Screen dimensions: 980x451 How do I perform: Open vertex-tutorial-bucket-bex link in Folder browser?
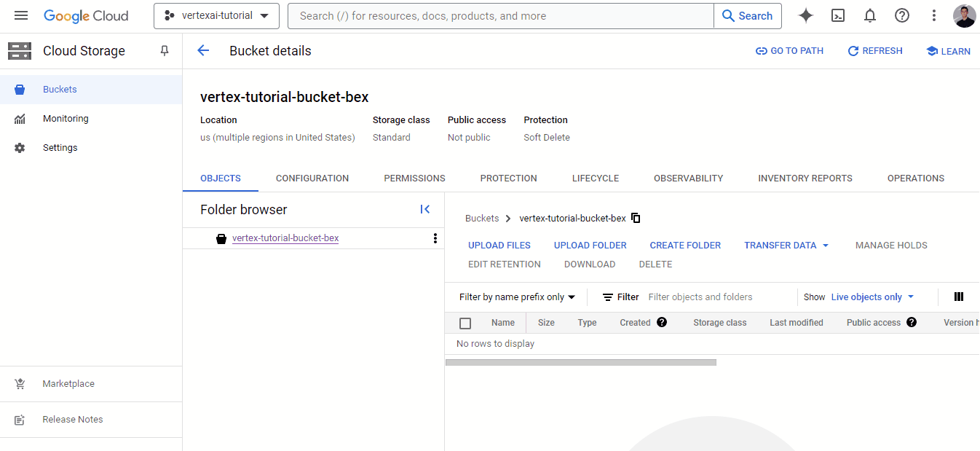click(285, 238)
